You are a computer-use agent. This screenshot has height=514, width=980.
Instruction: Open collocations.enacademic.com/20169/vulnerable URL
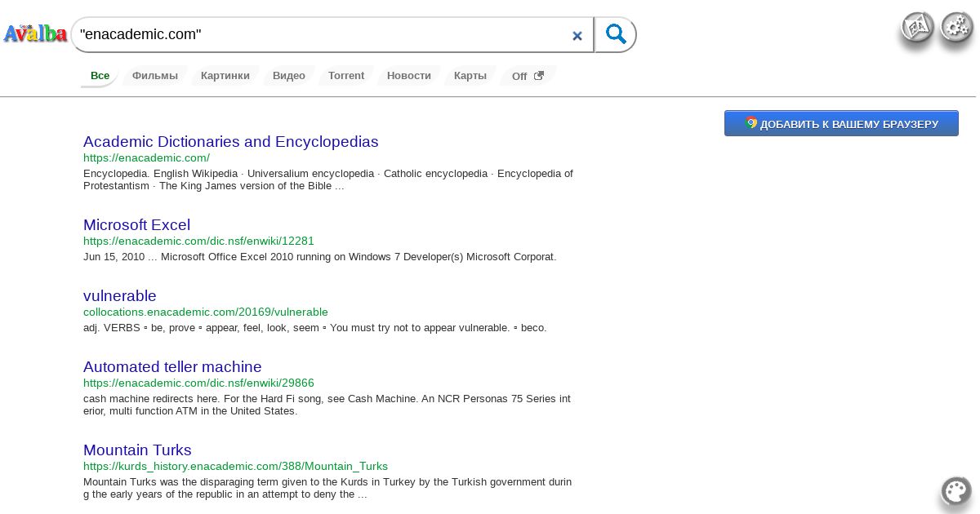click(x=206, y=312)
